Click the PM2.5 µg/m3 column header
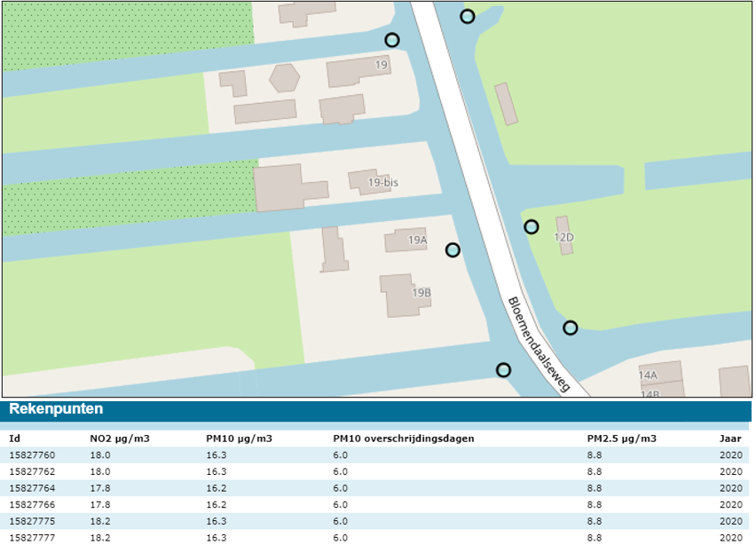Image resolution: width=756 pixels, height=545 pixels. click(x=621, y=438)
